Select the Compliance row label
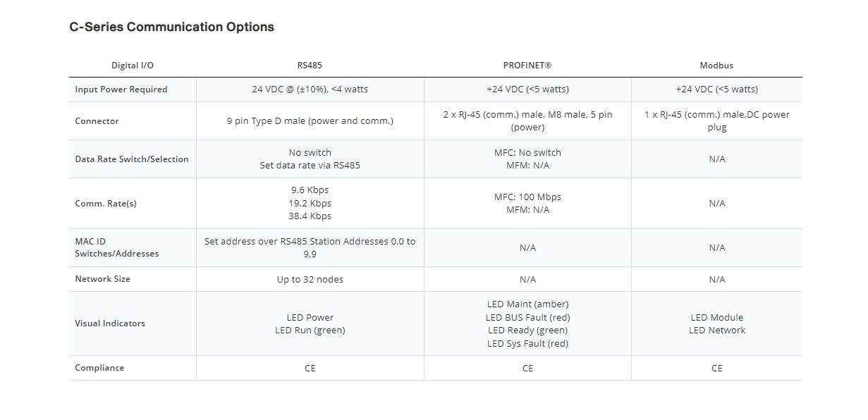Image resolution: width=868 pixels, height=420 pixels. click(x=99, y=368)
